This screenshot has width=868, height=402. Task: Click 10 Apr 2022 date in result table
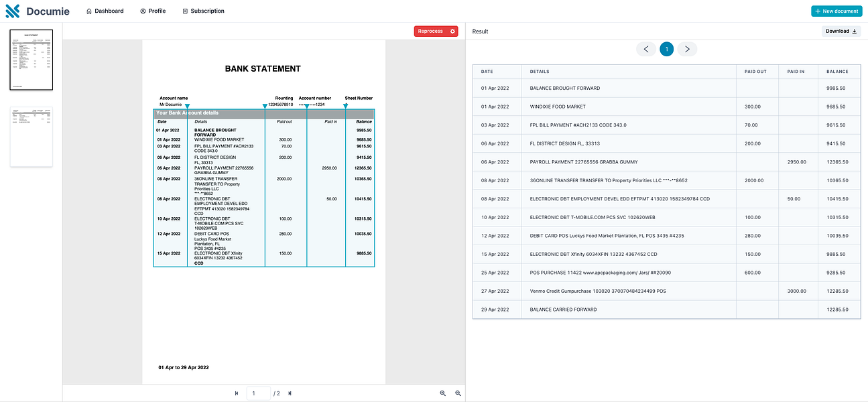click(495, 217)
